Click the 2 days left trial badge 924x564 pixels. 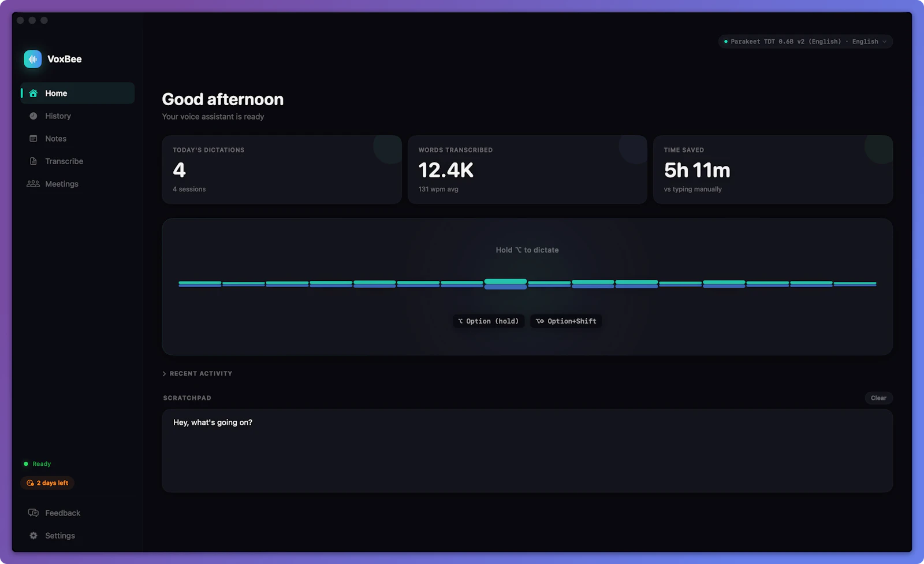point(47,483)
